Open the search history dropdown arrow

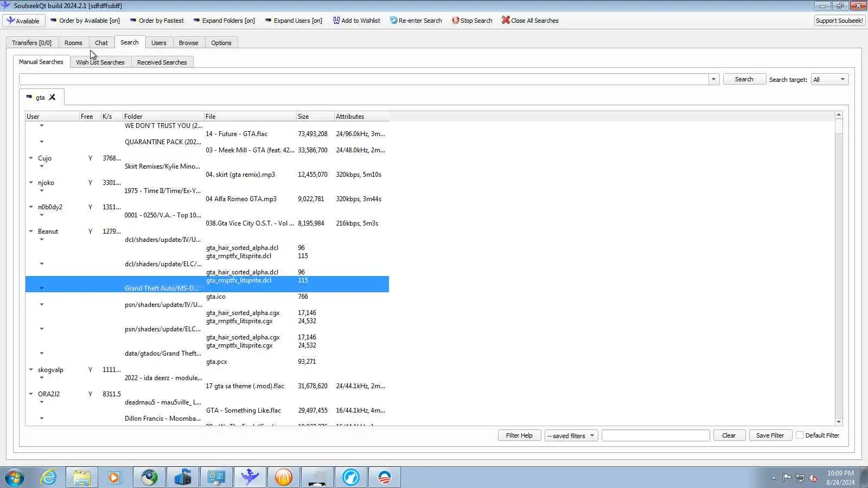tap(713, 80)
